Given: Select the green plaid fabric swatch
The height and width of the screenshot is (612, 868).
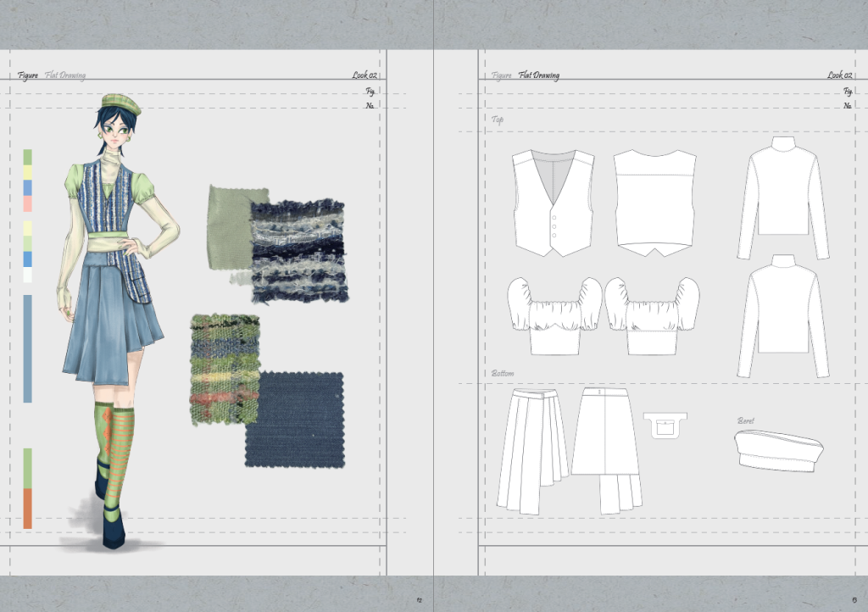Looking at the screenshot, I should pos(224,369).
